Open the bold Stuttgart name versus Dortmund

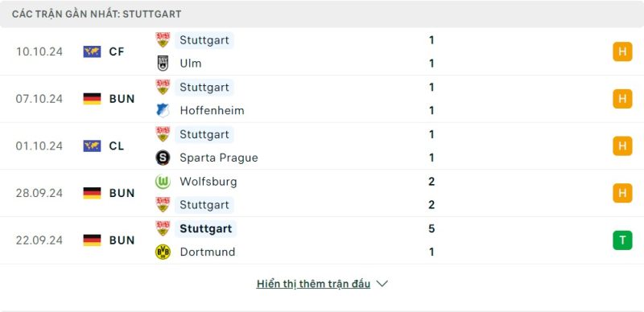[x=206, y=228]
